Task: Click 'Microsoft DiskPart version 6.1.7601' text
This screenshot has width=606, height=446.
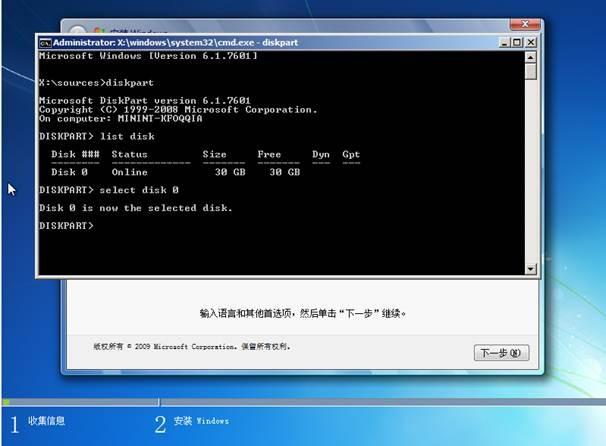Action: coord(145,100)
